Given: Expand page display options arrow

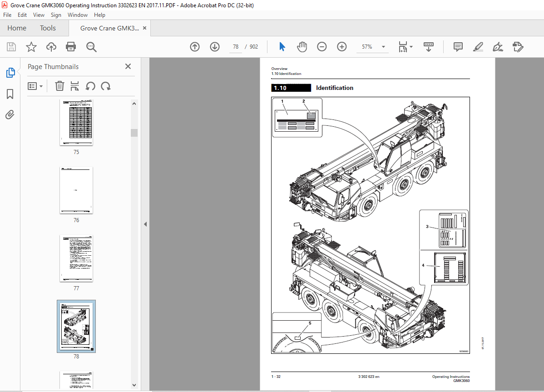Looking at the screenshot, I should (x=411, y=46).
